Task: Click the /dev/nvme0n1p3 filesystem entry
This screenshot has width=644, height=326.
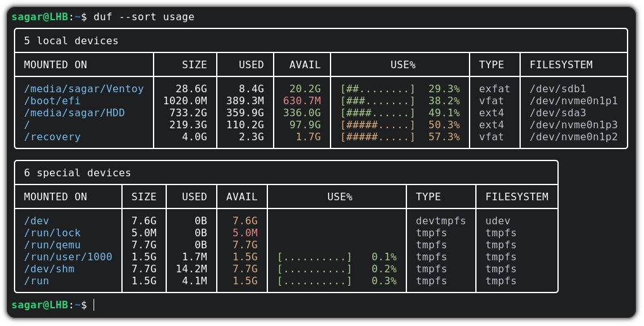Action: (x=573, y=125)
